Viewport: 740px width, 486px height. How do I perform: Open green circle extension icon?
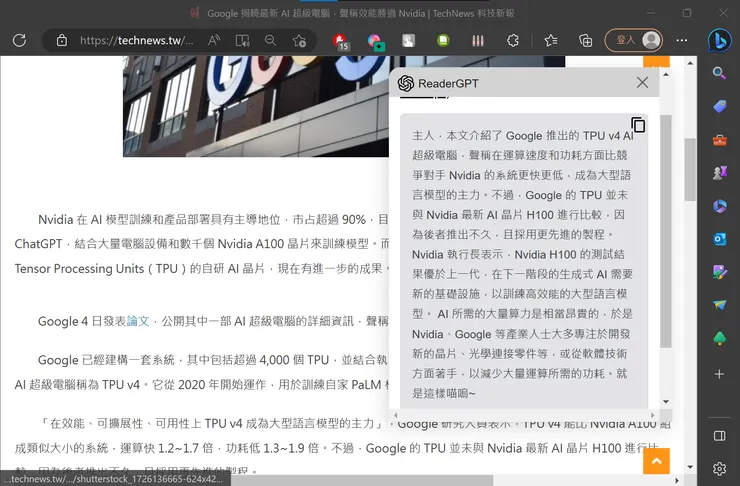coord(443,41)
